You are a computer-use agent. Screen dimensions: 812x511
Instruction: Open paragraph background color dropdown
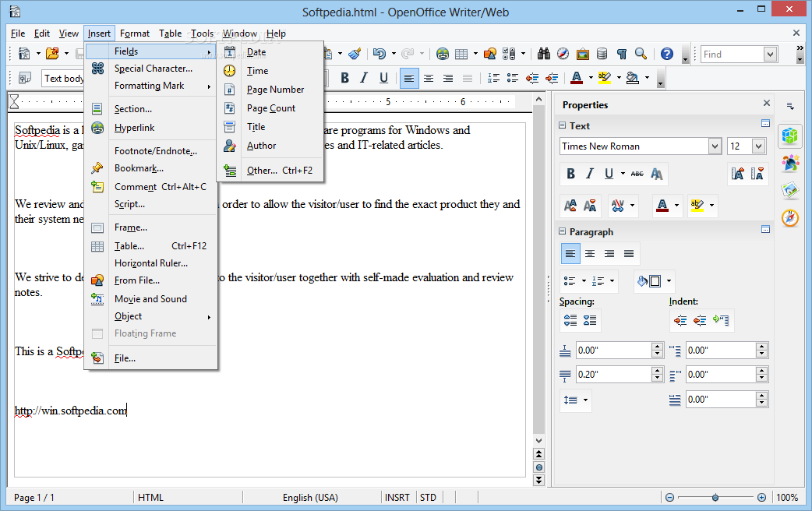pos(669,281)
